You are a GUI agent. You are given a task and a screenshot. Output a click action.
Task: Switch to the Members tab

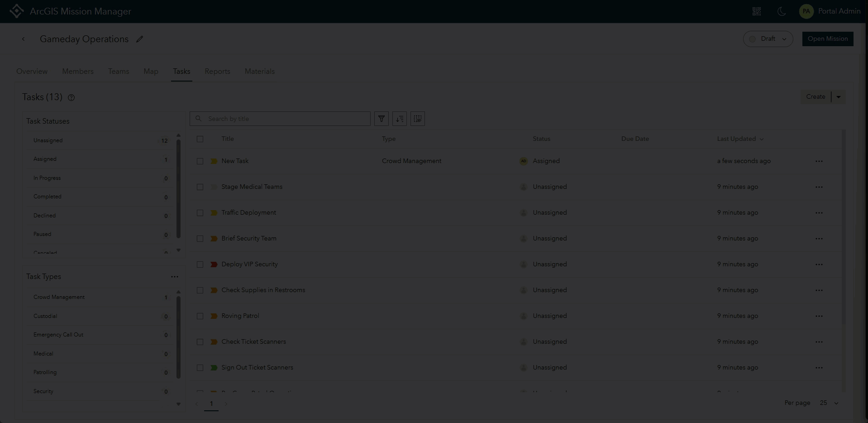click(77, 71)
